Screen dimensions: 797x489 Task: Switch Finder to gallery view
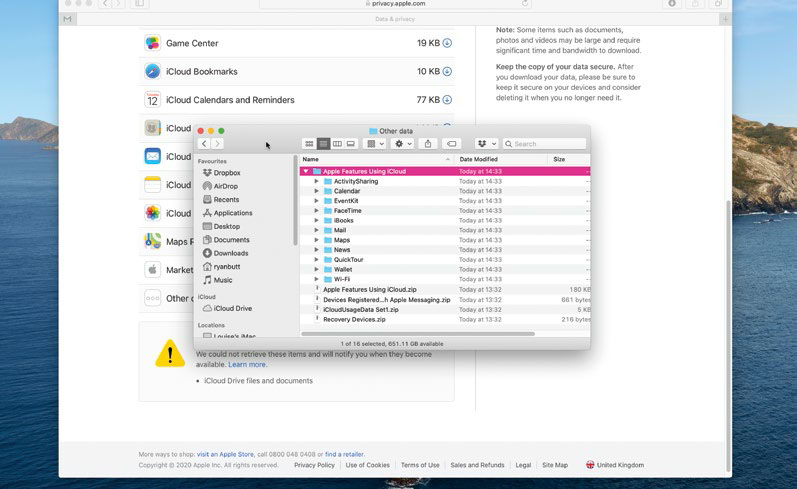tap(351, 144)
